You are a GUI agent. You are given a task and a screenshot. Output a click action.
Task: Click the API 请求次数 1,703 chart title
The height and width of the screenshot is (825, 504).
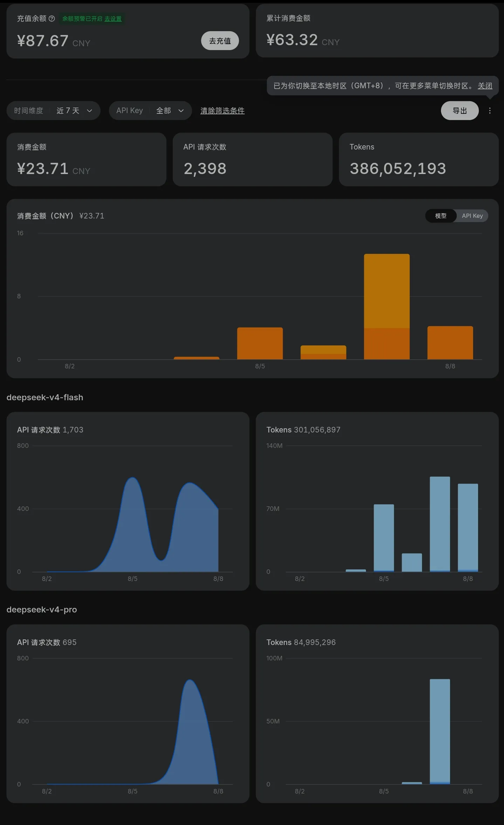[50, 430]
